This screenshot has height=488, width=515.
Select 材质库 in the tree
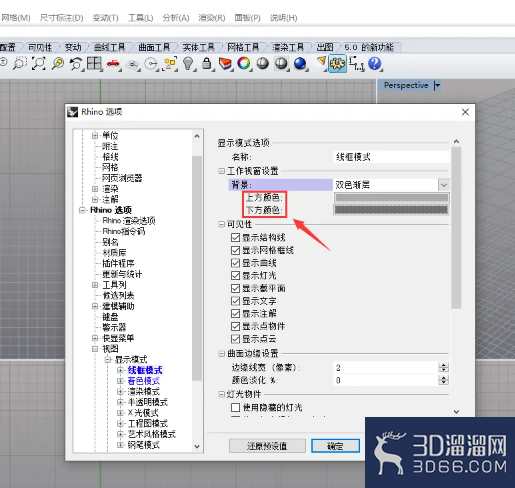[114, 253]
